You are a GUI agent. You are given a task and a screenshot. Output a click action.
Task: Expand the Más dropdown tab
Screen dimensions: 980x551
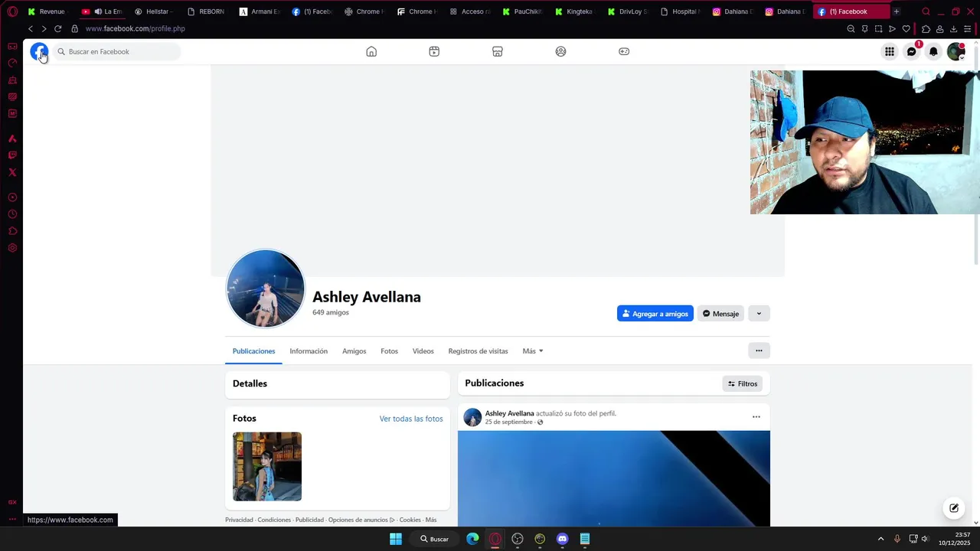point(533,351)
